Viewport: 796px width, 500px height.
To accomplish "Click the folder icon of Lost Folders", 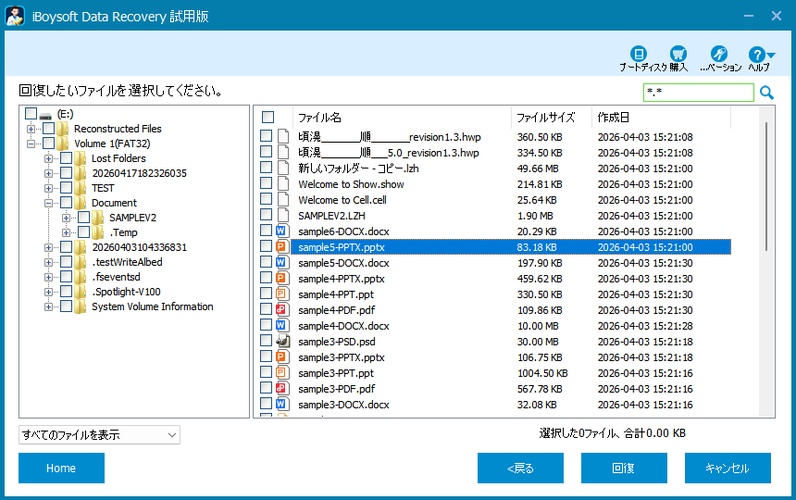I will tap(80, 158).
